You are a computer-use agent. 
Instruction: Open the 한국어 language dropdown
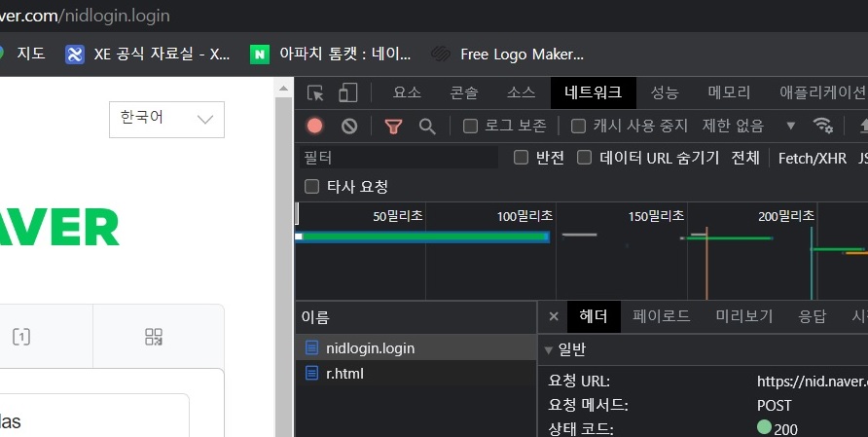click(x=166, y=119)
